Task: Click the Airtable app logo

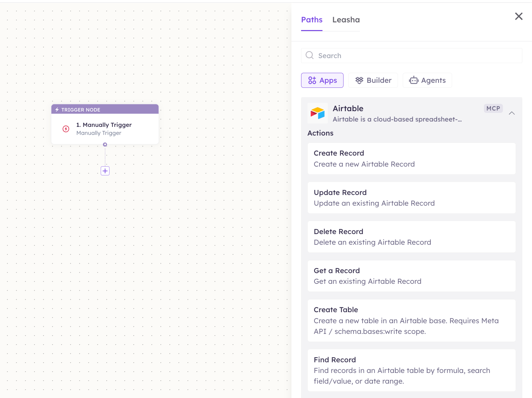Action: click(x=317, y=113)
